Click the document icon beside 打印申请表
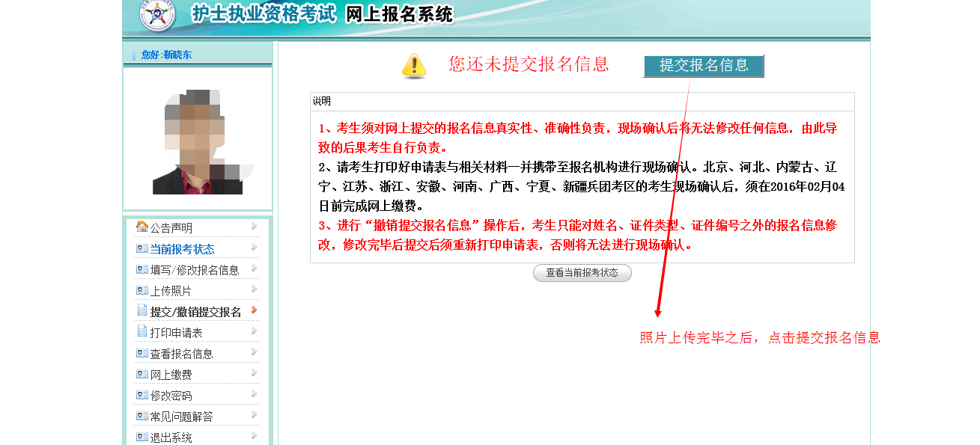This screenshot has width=980, height=445. [x=141, y=331]
